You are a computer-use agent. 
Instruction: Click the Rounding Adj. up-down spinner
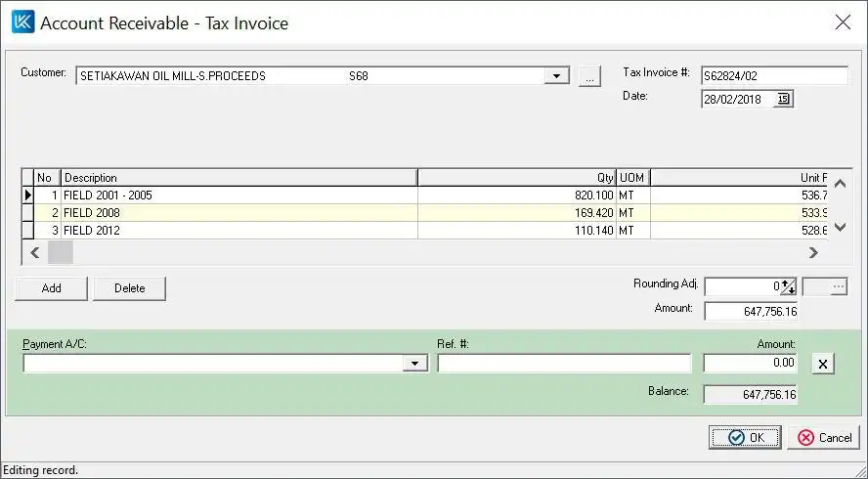point(788,286)
